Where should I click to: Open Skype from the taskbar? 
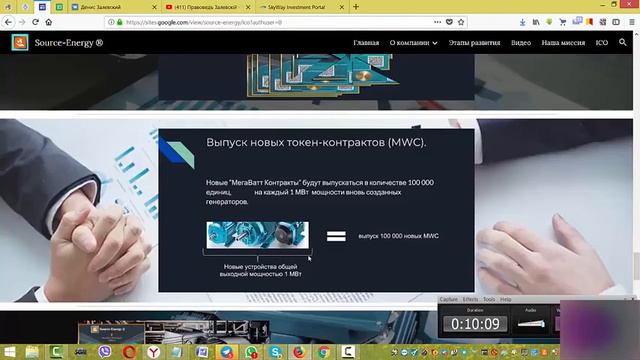pyautogui.click(x=276, y=352)
